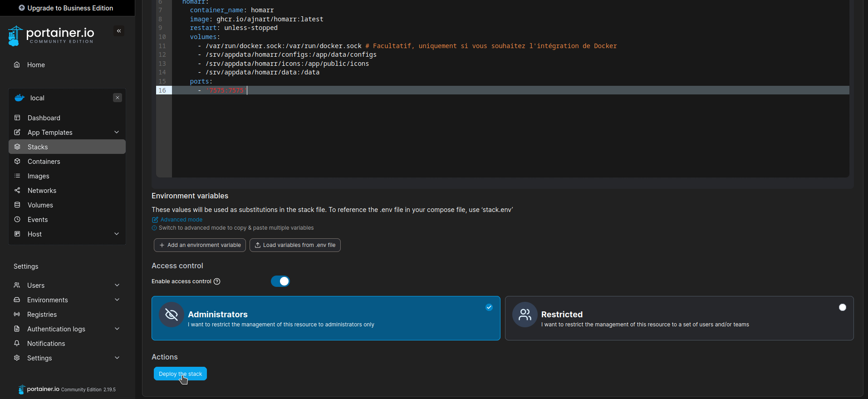This screenshot has height=399, width=868.
Task: Click the help icon beside Enable access control
Action: (217, 281)
